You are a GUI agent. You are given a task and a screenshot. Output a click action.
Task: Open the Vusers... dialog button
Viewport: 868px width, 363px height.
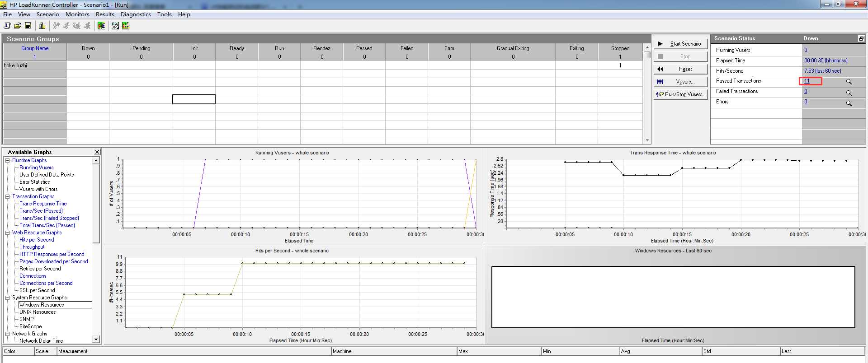680,82
